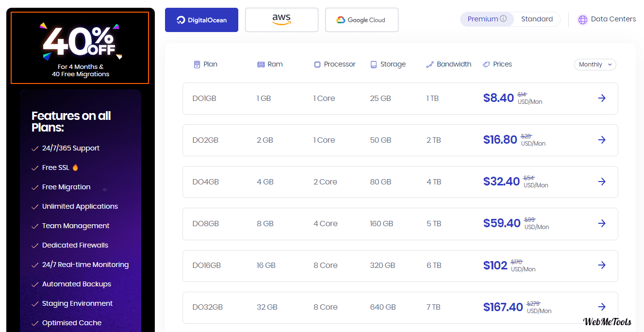Click the $167.40 price
Viewport: 644px width, 332px height.
coord(503,307)
